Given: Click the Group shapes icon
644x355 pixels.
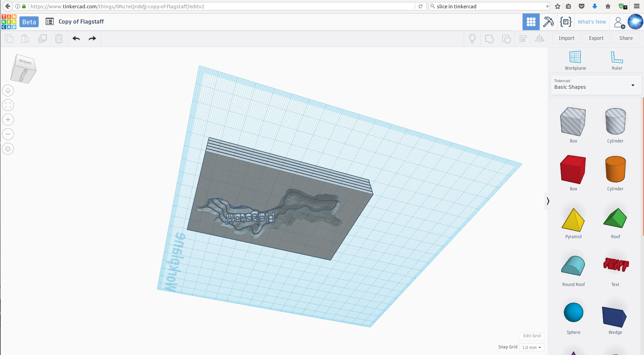Looking at the screenshot, I should [489, 38].
